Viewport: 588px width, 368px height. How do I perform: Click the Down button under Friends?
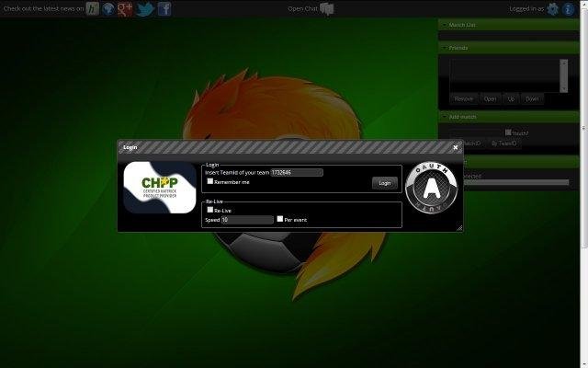[x=532, y=98]
